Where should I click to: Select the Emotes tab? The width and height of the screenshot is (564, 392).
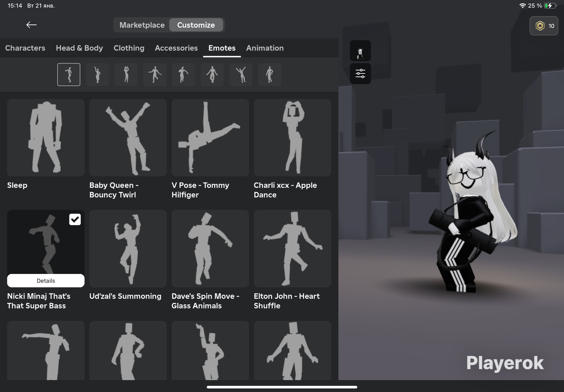222,48
